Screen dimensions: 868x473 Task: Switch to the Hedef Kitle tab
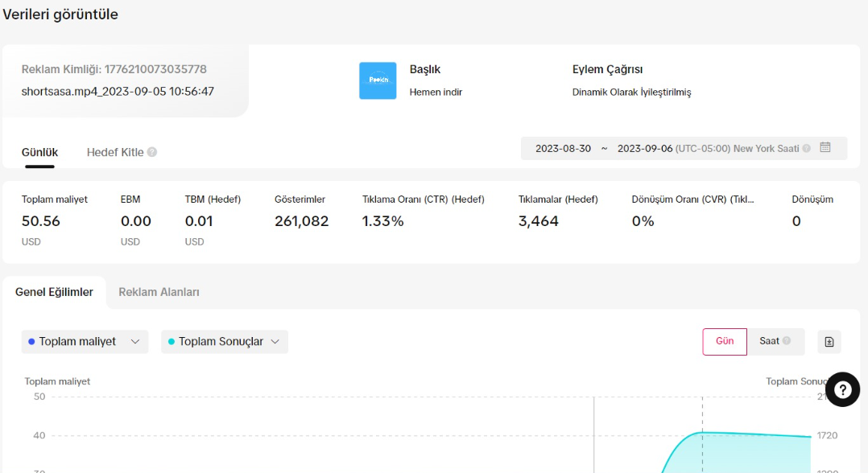click(x=115, y=152)
